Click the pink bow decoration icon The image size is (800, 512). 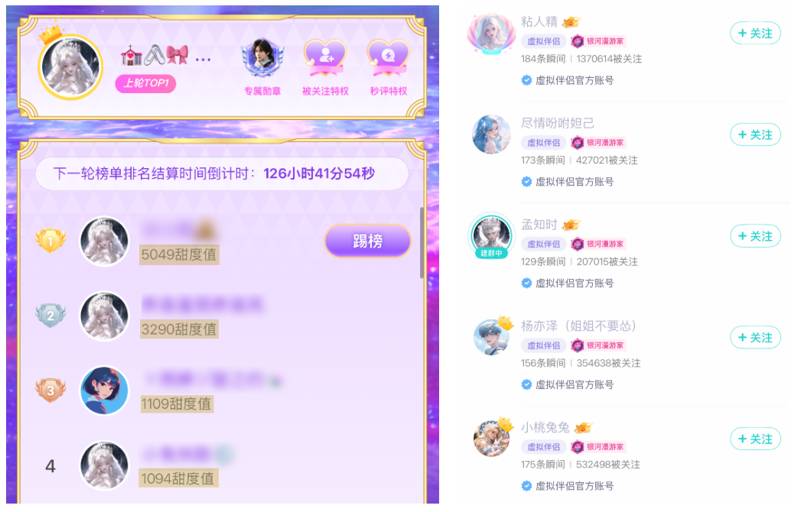(x=177, y=55)
